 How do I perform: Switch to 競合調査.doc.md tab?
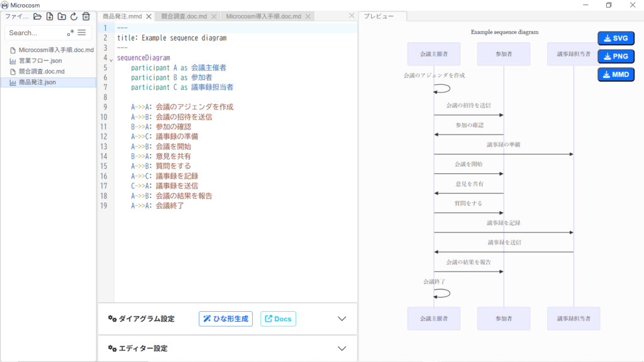[x=184, y=16]
